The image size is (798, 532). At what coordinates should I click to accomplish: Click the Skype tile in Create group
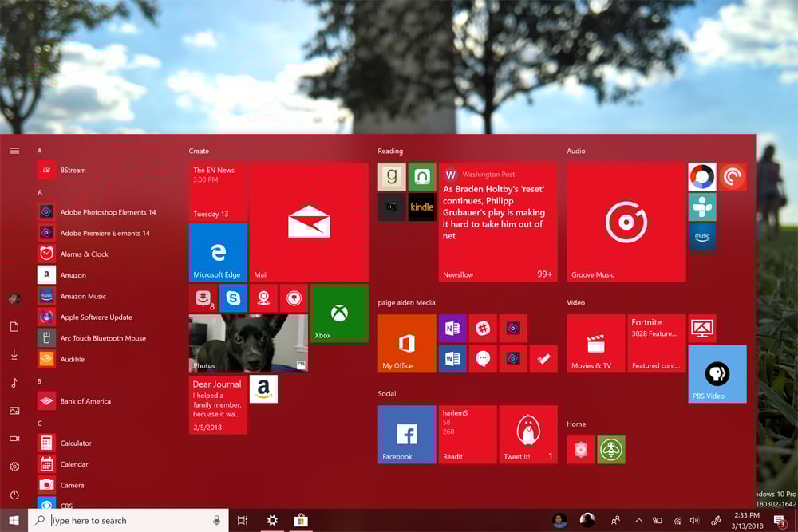(233, 298)
